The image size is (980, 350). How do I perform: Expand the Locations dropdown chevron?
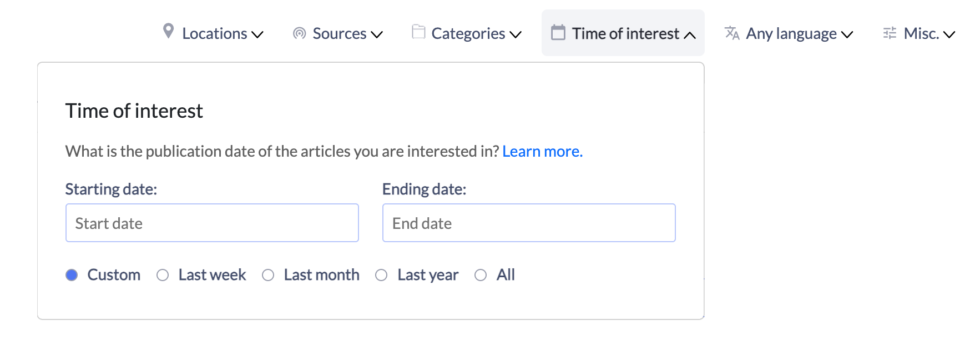(x=257, y=34)
